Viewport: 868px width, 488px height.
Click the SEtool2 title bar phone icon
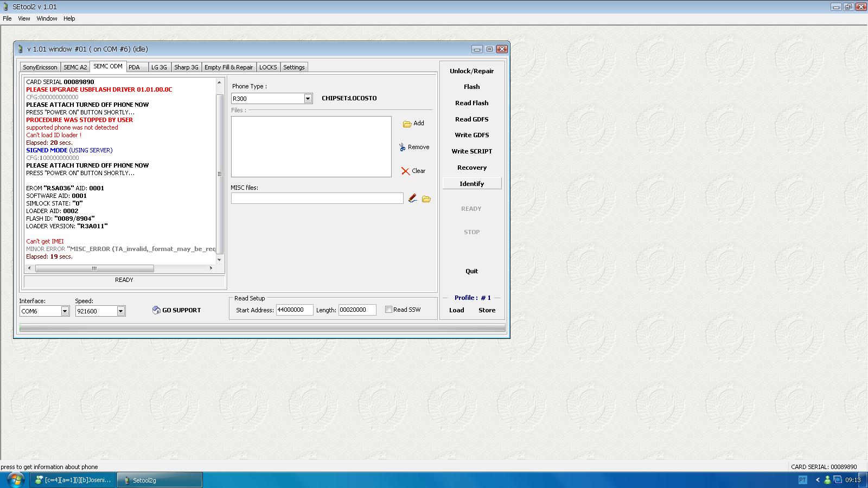(x=6, y=7)
